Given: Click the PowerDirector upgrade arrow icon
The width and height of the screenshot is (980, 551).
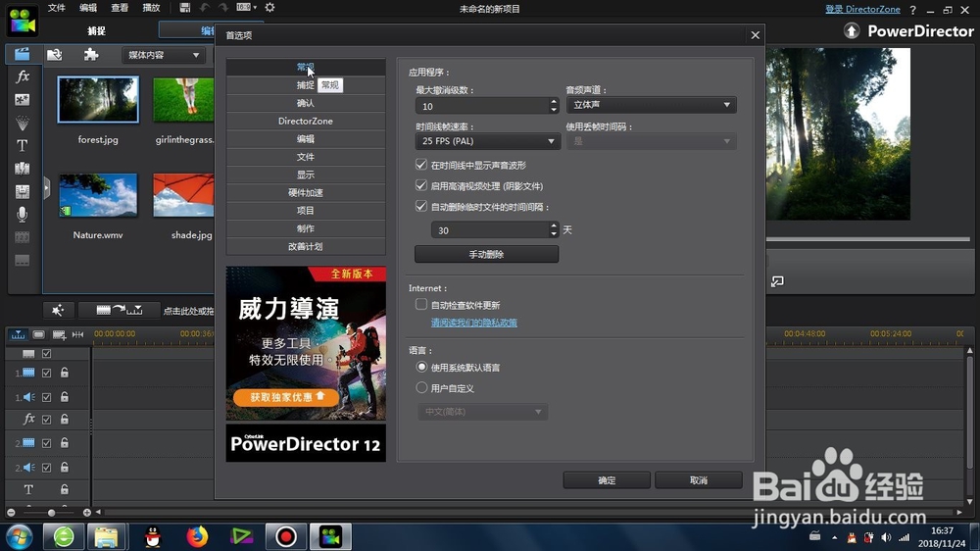Looking at the screenshot, I should (x=852, y=30).
